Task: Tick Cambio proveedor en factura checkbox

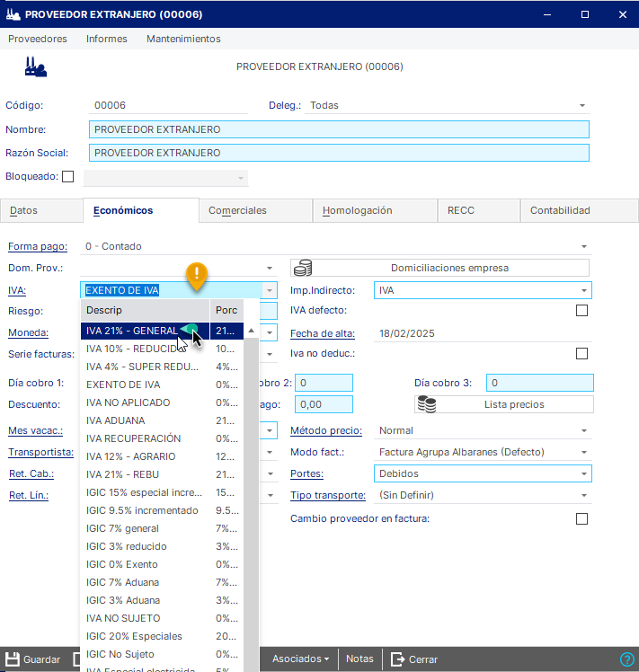Action: coord(581,519)
